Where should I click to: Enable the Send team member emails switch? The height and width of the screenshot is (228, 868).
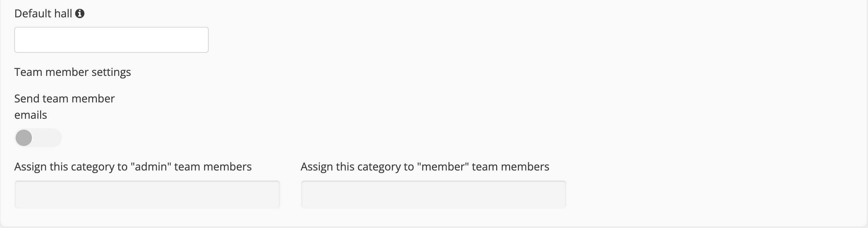pos(38,138)
